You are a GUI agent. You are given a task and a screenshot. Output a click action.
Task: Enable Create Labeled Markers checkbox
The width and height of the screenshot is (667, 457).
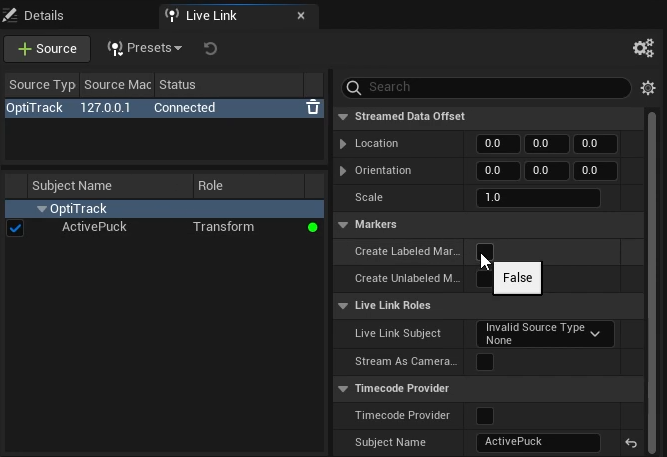(485, 251)
